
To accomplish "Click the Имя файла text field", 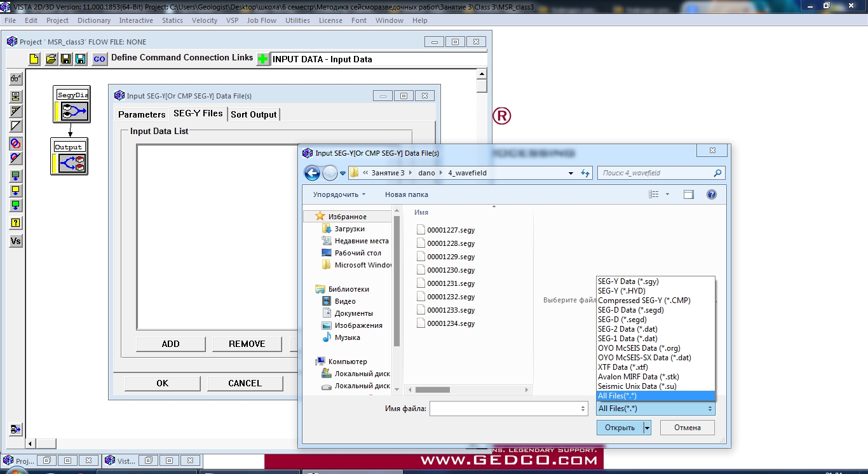I will pos(504,409).
